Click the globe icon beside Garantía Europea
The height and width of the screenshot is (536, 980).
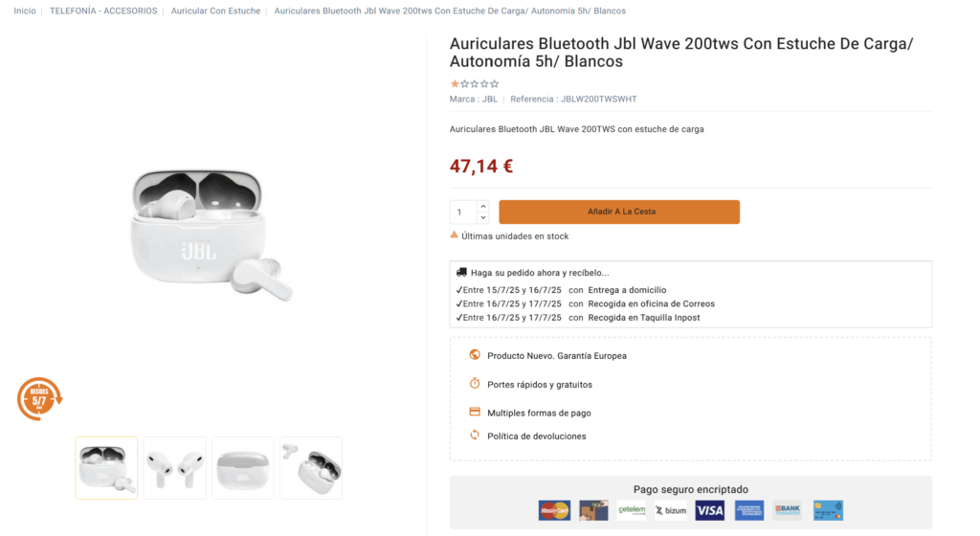point(475,355)
